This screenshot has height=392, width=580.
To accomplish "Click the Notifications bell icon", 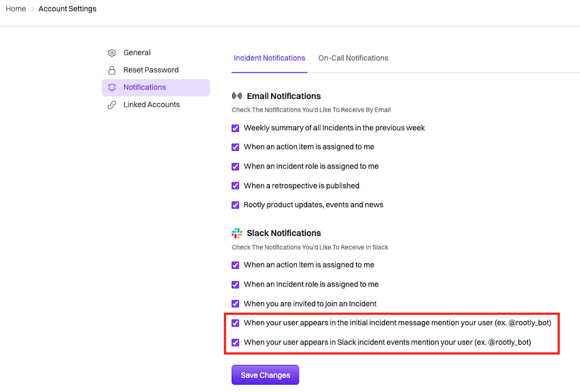I will click(112, 87).
